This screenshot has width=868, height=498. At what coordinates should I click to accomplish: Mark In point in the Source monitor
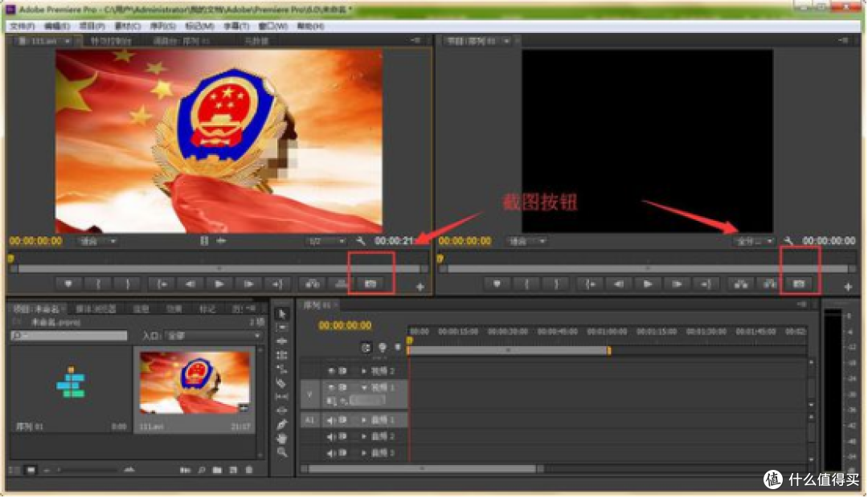tap(98, 284)
